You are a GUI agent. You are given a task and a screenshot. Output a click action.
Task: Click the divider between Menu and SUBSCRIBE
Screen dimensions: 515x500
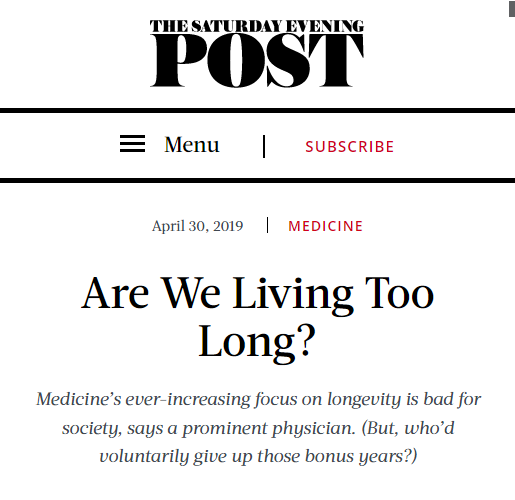264,146
